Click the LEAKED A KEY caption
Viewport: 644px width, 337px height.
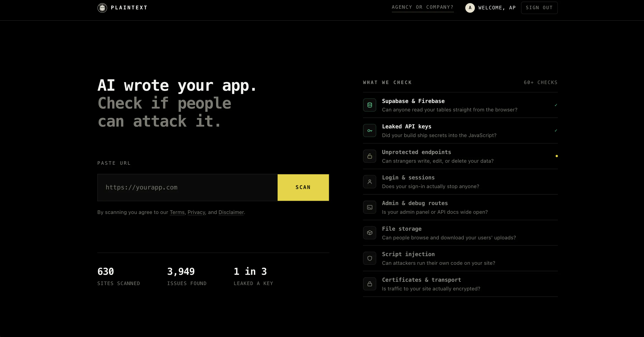pos(253,283)
